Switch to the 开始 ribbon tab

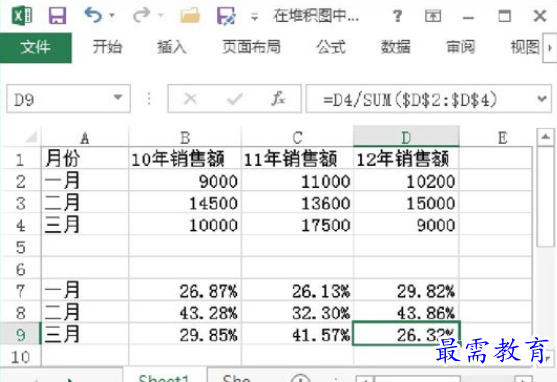(107, 47)
